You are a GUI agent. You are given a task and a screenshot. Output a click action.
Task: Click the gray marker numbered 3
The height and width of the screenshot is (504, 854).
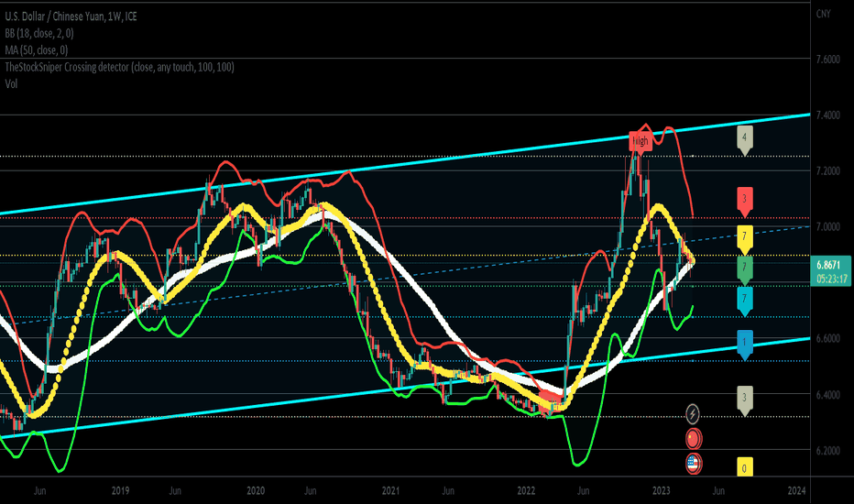pyautogui.click(x=745, y=400)
